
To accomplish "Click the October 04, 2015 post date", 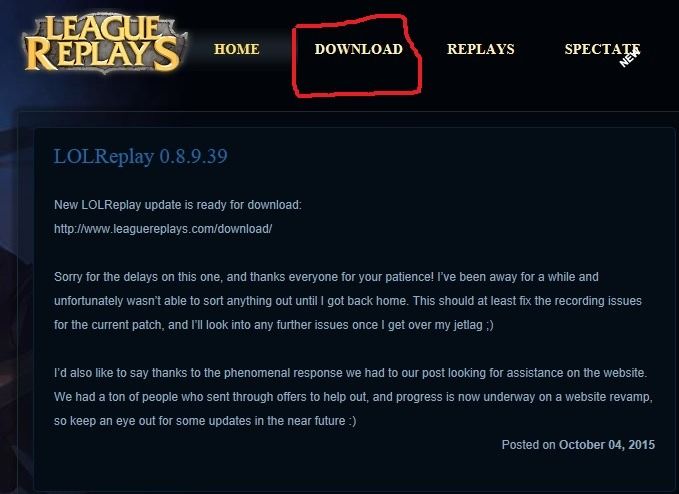I will pos(607,445).
